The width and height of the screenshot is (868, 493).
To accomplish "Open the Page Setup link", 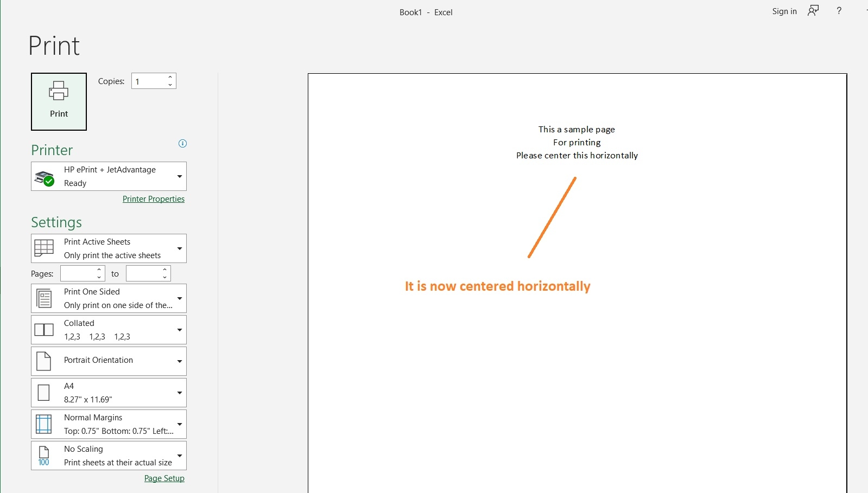I will [x=164, y=478].
